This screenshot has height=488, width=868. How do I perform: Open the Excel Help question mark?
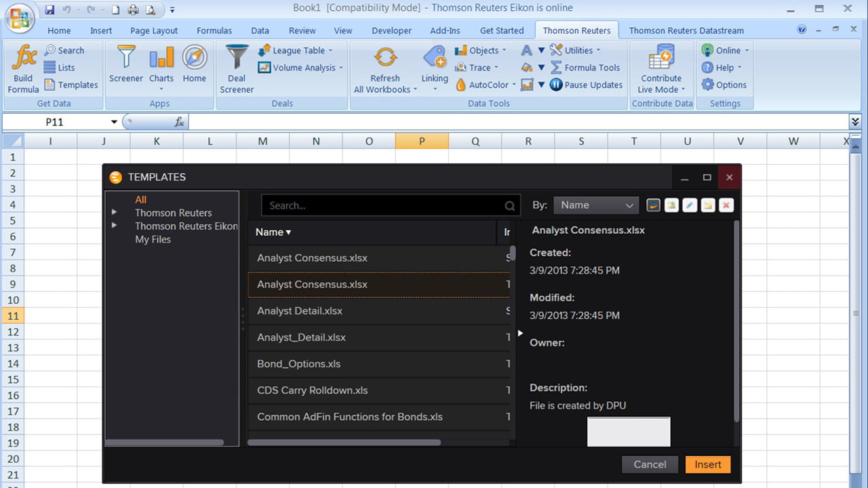point(802,30)
